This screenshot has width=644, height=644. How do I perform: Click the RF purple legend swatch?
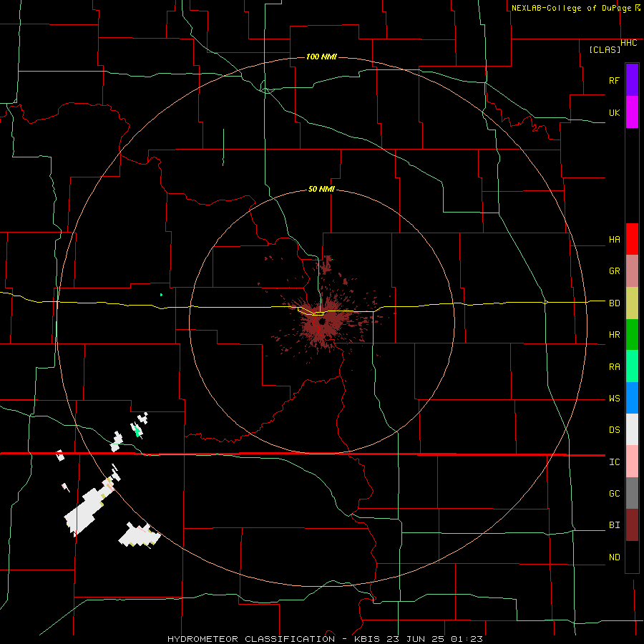(632, 80)
